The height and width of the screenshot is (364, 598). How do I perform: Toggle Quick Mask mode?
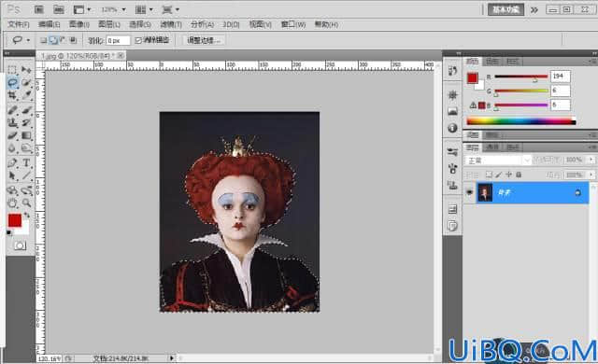(20, 245)
